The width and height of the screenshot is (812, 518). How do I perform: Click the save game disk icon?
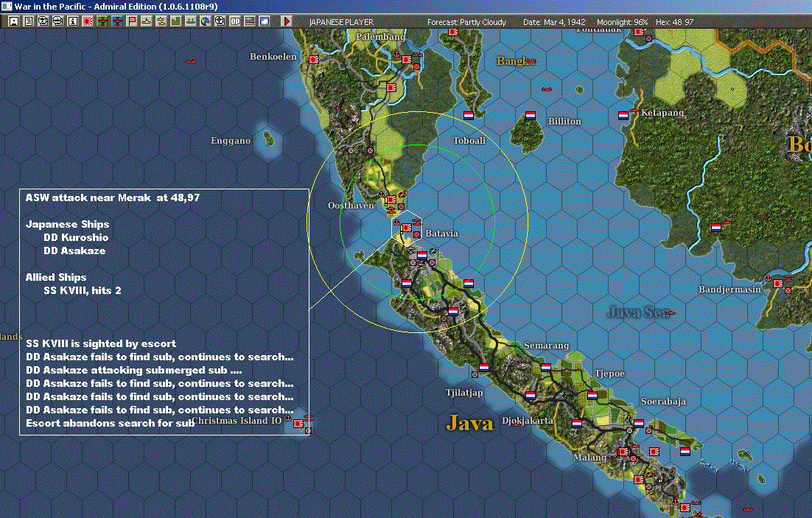[x=14, y=21]
